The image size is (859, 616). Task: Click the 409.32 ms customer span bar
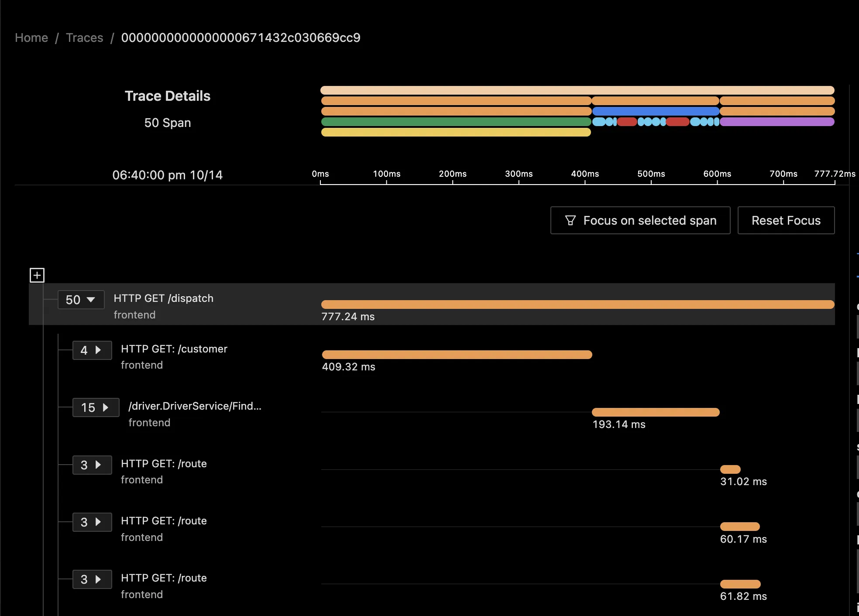(457, 355)
